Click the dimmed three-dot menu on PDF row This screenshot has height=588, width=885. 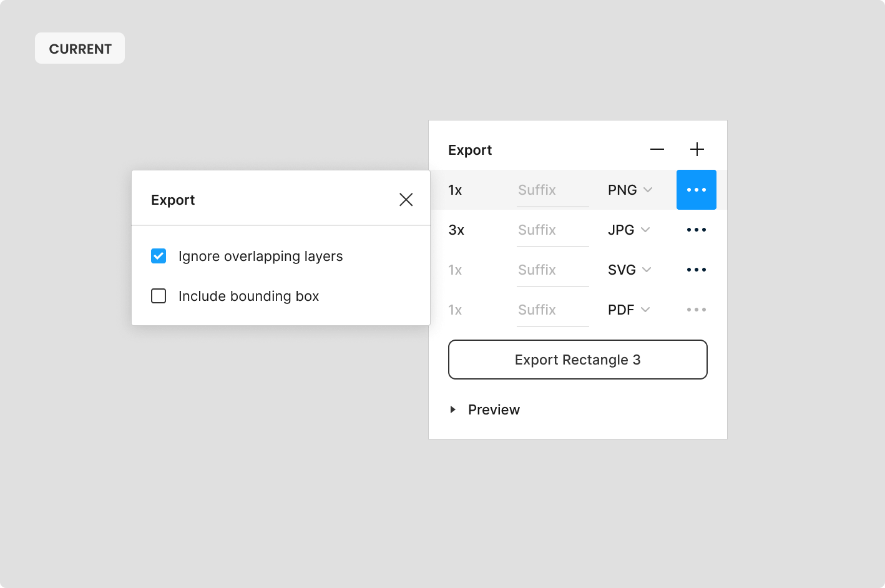tap(696, 310)
